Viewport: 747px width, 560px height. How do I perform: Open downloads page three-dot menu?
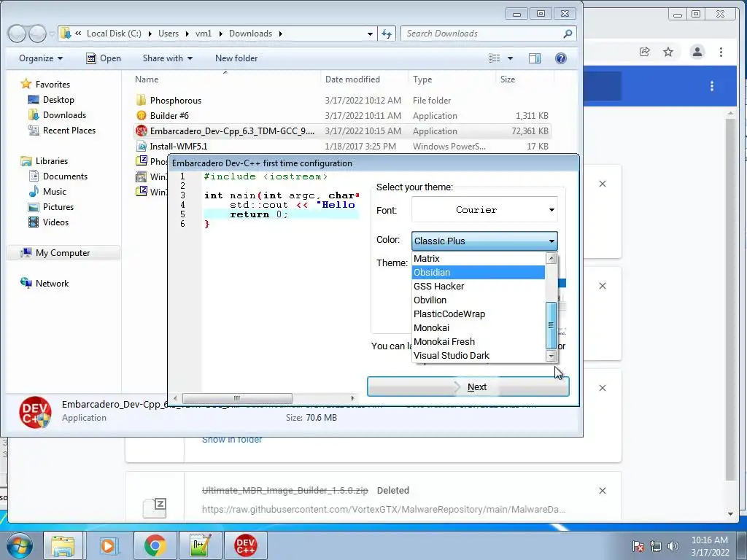pos(712,86)
